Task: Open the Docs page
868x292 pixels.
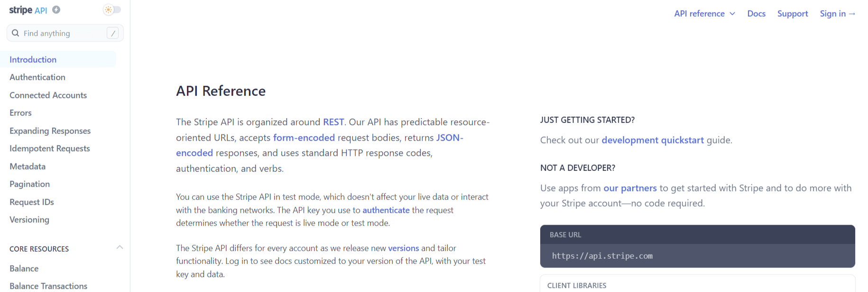Action: click(756, 13)
